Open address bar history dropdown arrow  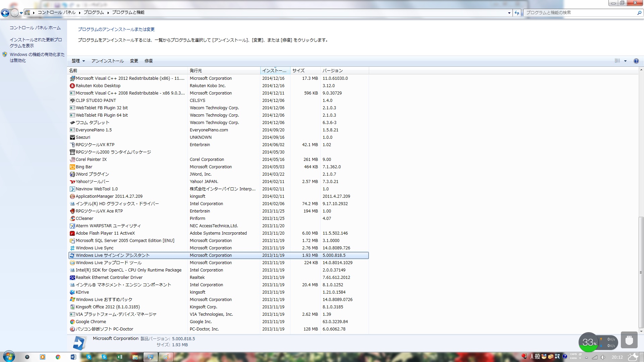[x=509, y=13]
